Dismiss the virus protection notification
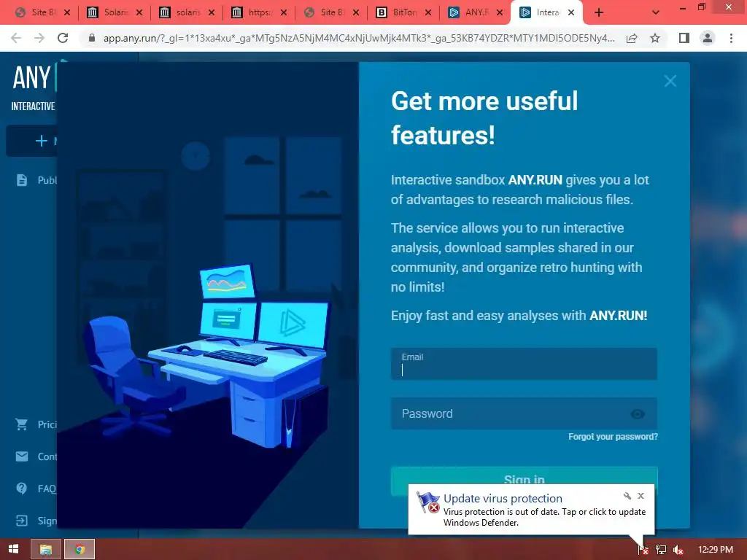747x560 pixels. click(x=640, y=496)
